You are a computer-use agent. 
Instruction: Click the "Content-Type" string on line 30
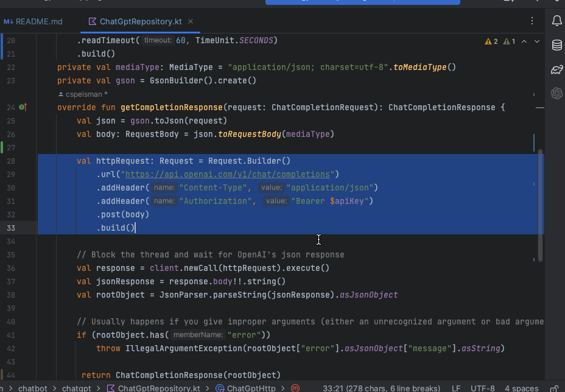click(213, 187)
